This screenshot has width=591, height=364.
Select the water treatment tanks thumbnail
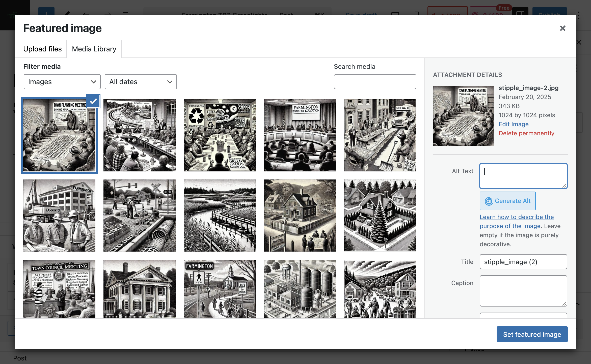pyautogui.click(x=300, y=289)
